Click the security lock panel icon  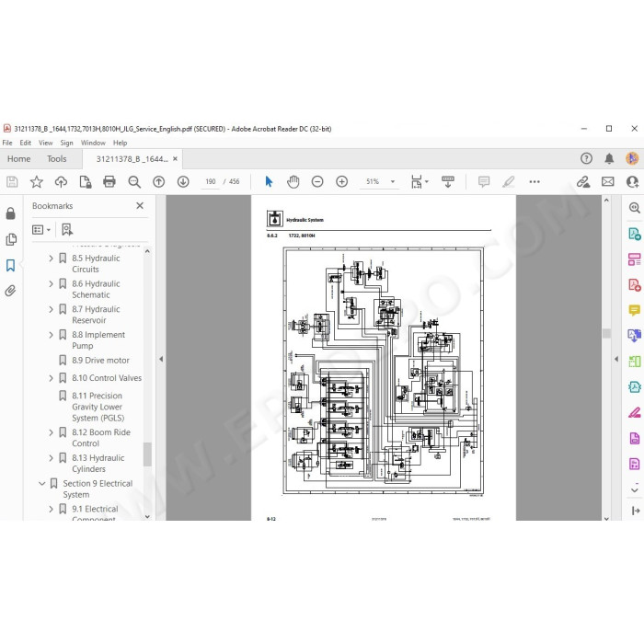pos(11,213)
